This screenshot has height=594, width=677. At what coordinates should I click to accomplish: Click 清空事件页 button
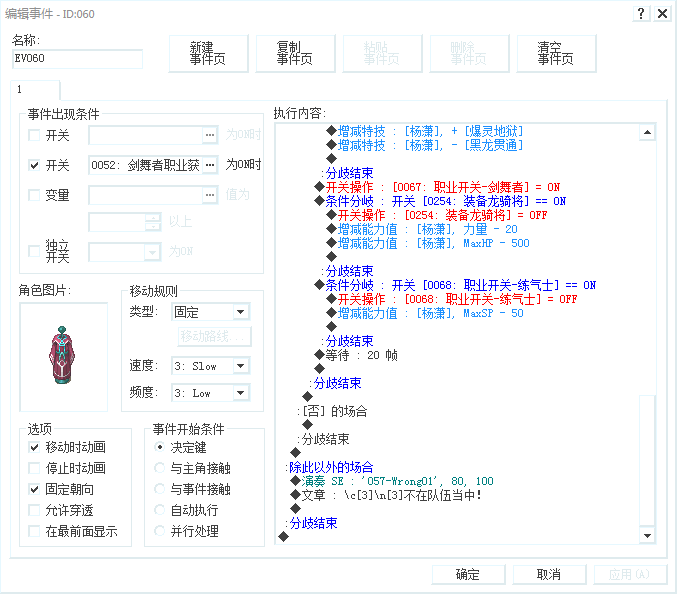coord(556,54)
